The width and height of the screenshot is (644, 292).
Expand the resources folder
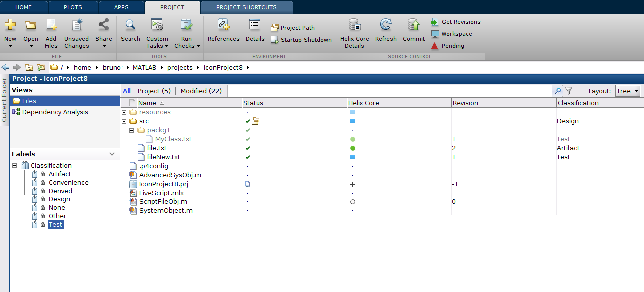[x=124, y=112]
